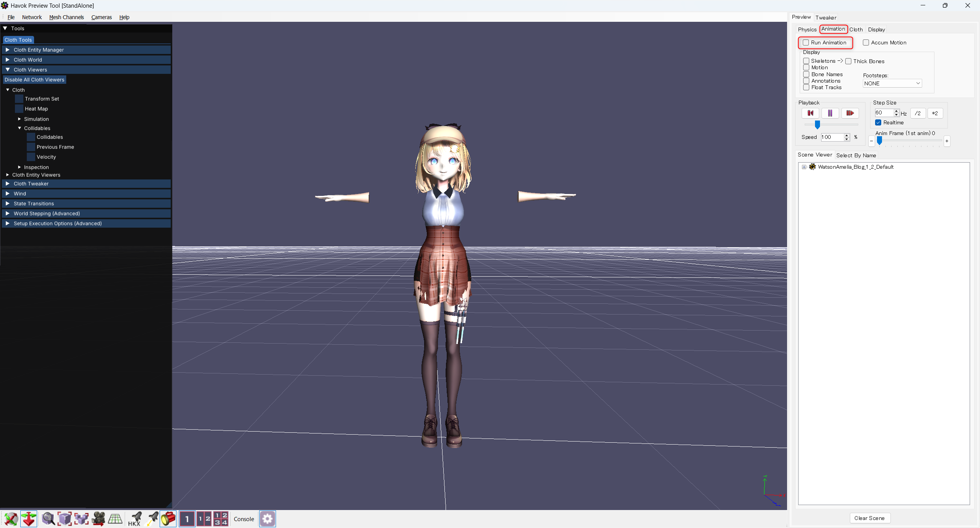The height and width of the screenshot is (528, 980).
Task: Click the pause playback button
Action: click(x=830, y=113)
